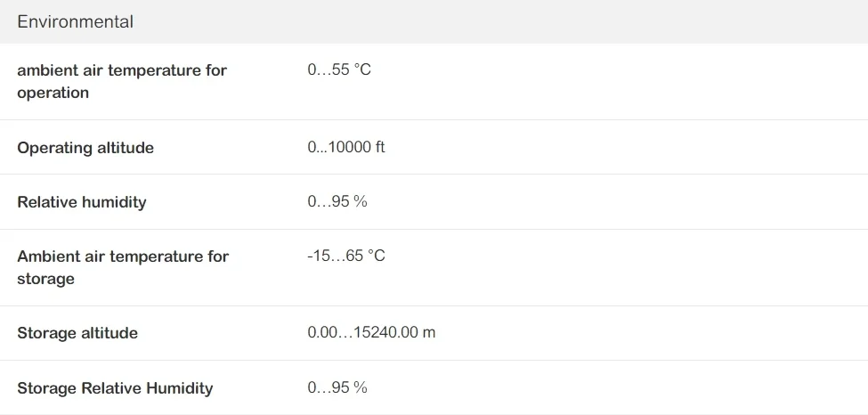This screenshot has height=415, width=868.
Task: Select the Operating altitude label
Action: tap(85, 148)
